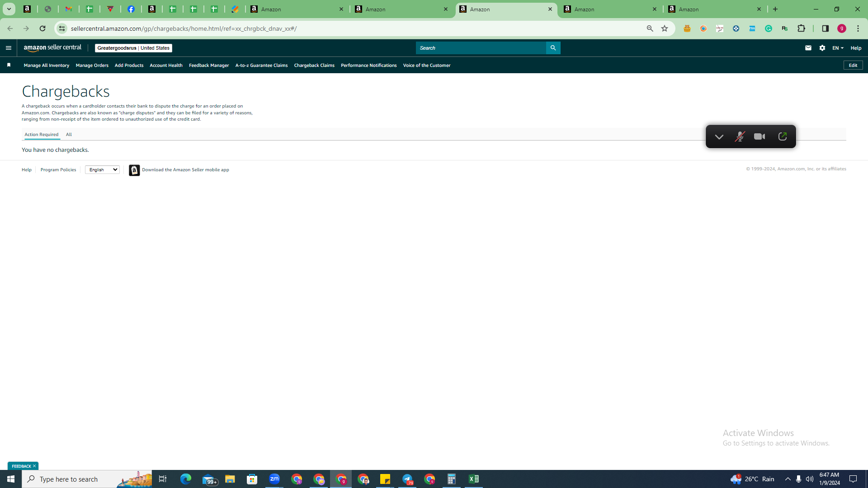The height and width of the screenshot is (488, 868).
Task: Open Excel from the taskbar
Action: pos(474,479)
